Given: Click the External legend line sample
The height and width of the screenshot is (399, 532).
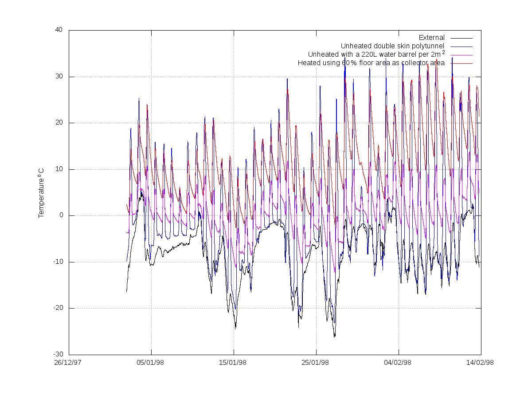Looking at the screenshot, I should pyautogui.click(x=462, y=38).
